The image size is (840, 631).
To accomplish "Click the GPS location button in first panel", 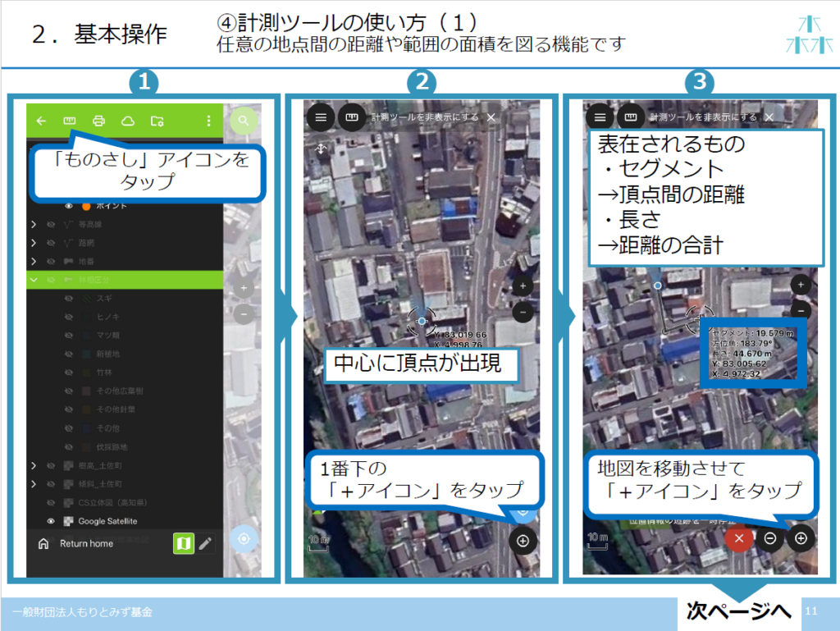I will [x=243, y=539].
